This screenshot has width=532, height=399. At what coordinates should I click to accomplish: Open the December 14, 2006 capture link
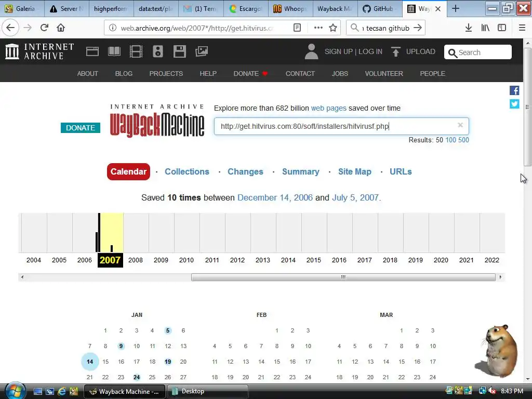click(x=275, y=197)
